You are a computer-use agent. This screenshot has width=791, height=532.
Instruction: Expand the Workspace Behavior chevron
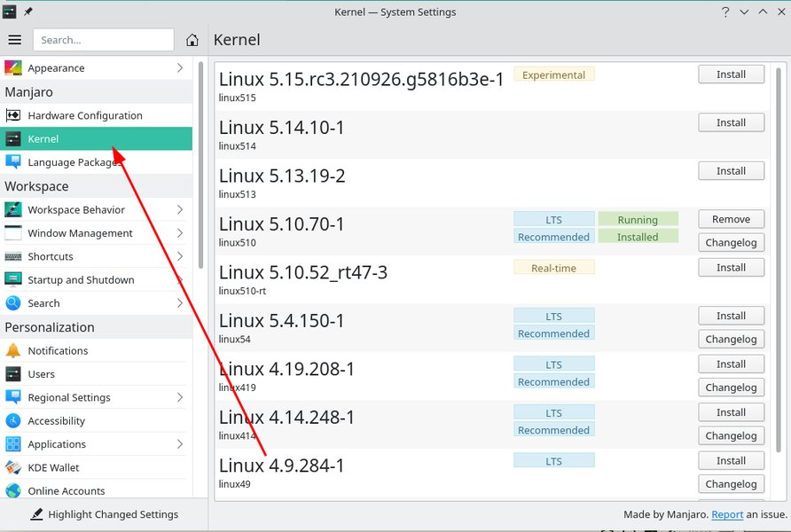coord(180,209)
